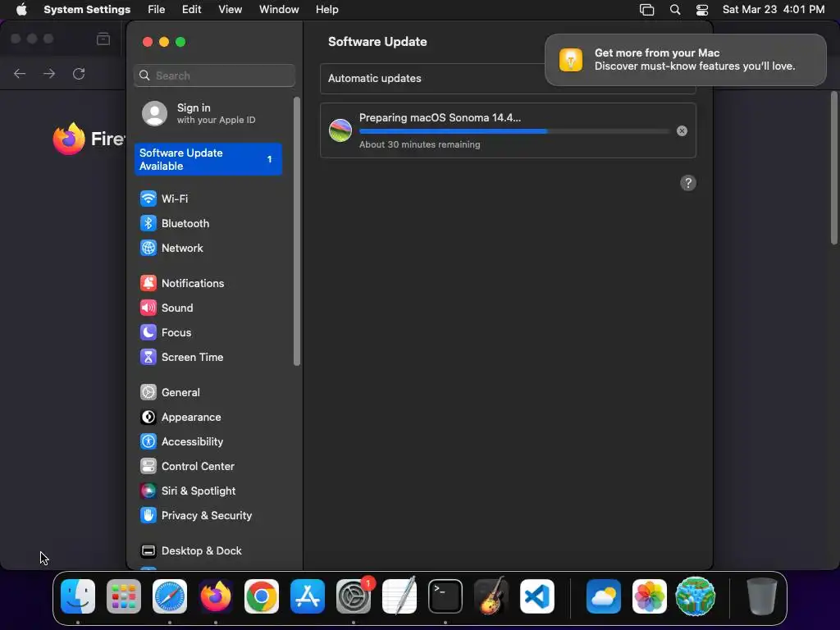The height and width of the screenshot is (630, 840).
Task: Click Firefox window forward arrow
Action: pos(49,73)
